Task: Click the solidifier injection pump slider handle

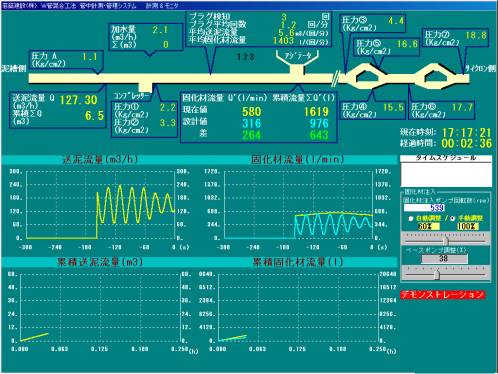Action: [x=446, y=241]
